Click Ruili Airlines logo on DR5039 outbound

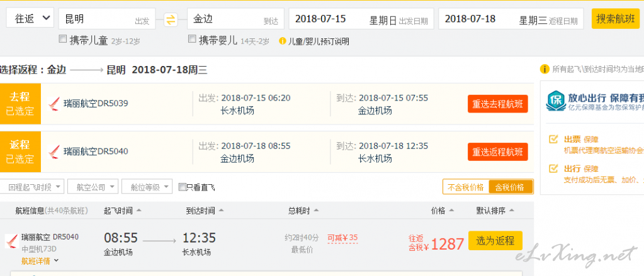tap(54, 104)
